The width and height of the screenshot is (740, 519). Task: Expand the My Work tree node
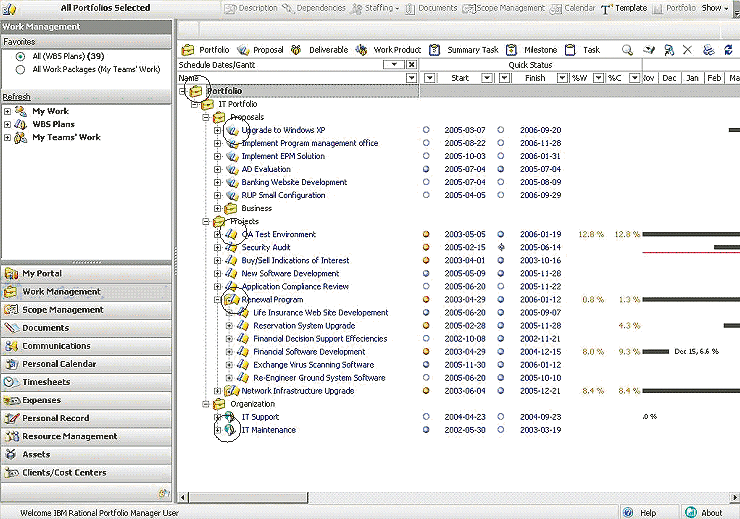tap(7, 111)
